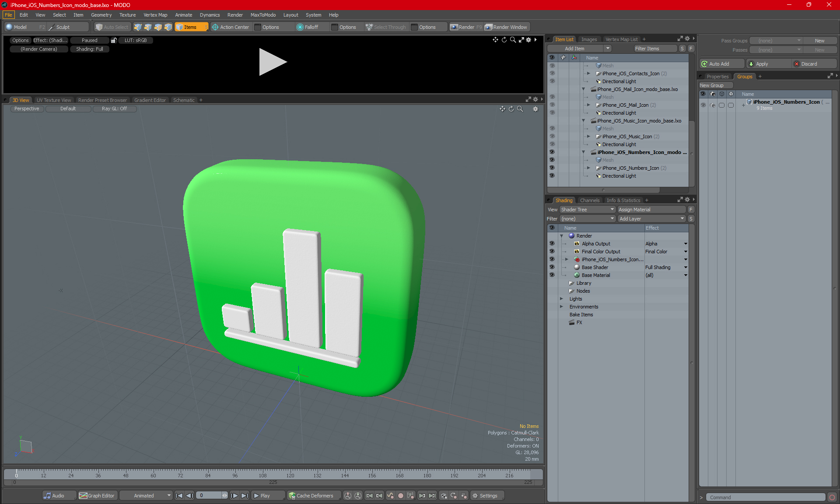Step to next frame
Image resolution: width=840 pixels, height=504 pixels.
pos(234,496)
